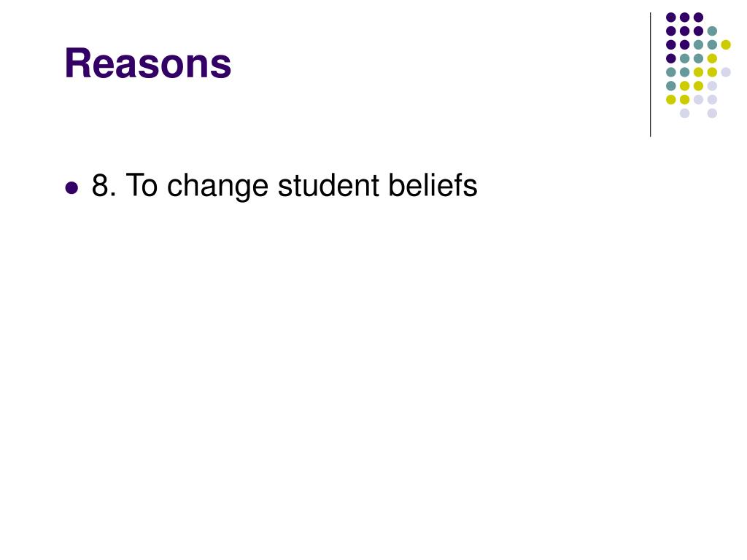Click the leftmost yellow dot in seventh dot row
This screenshot has width=747, height=560.
pos(671,99)
